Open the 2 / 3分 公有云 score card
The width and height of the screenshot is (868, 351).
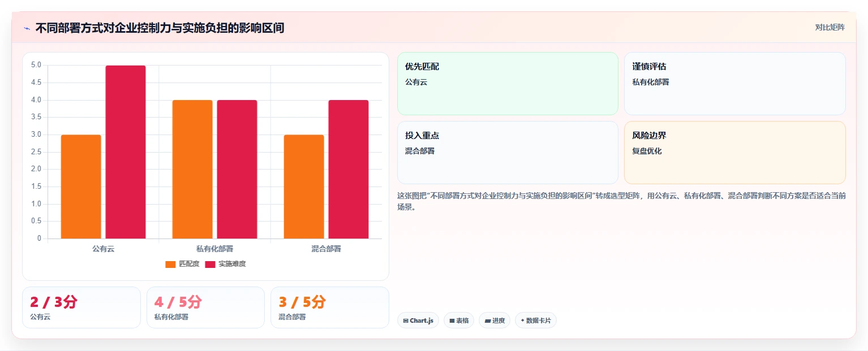pos(81,307)
